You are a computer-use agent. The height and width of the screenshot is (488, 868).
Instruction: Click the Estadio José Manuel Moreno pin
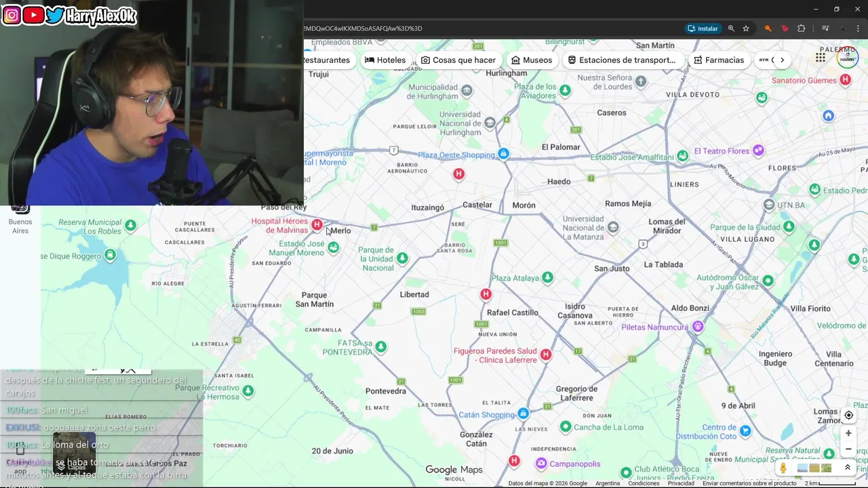[333, 247]
